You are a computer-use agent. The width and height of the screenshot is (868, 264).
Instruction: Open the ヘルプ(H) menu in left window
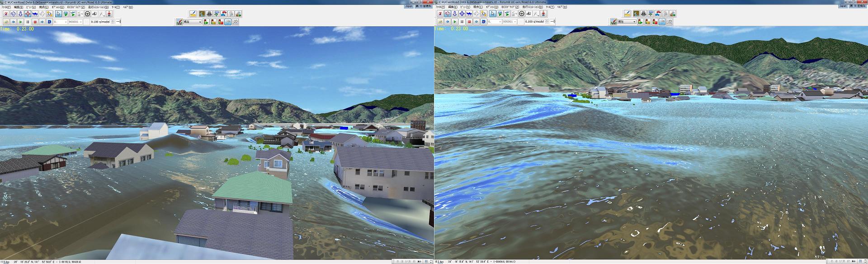pyautogui.click(x=128, y=7)
